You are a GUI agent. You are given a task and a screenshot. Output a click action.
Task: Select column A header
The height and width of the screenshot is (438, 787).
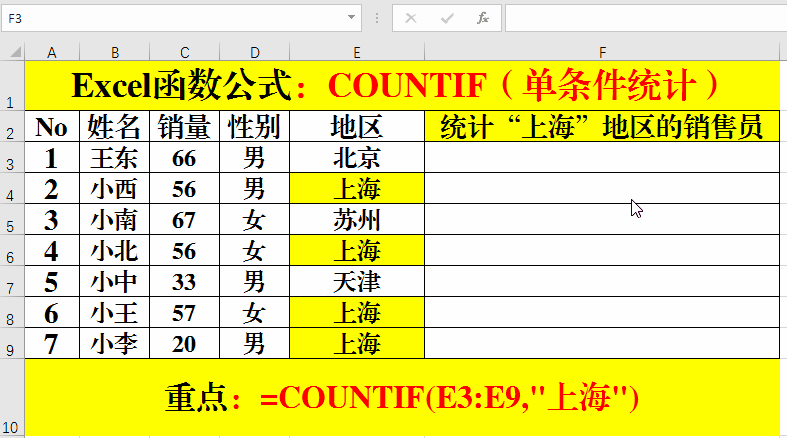(52, 52)
